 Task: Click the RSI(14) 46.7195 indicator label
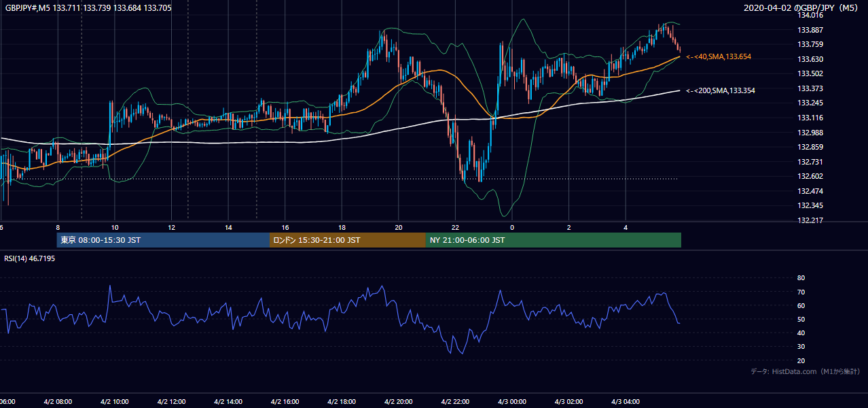pyautogui.click(x=30, y=258)
